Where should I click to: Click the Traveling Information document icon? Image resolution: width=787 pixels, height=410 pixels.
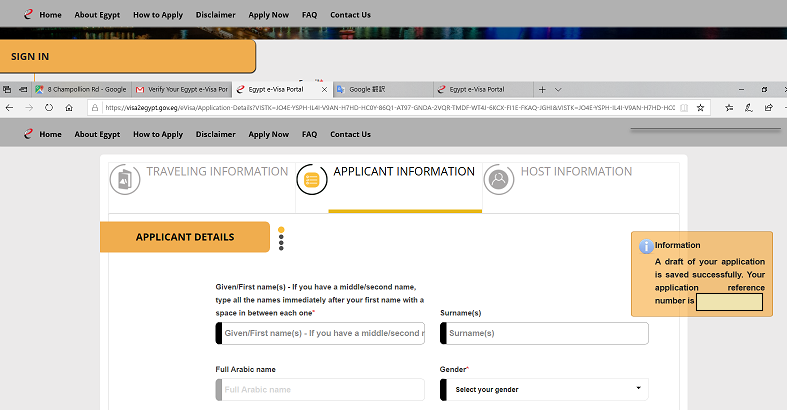click(x=125, y=179)
